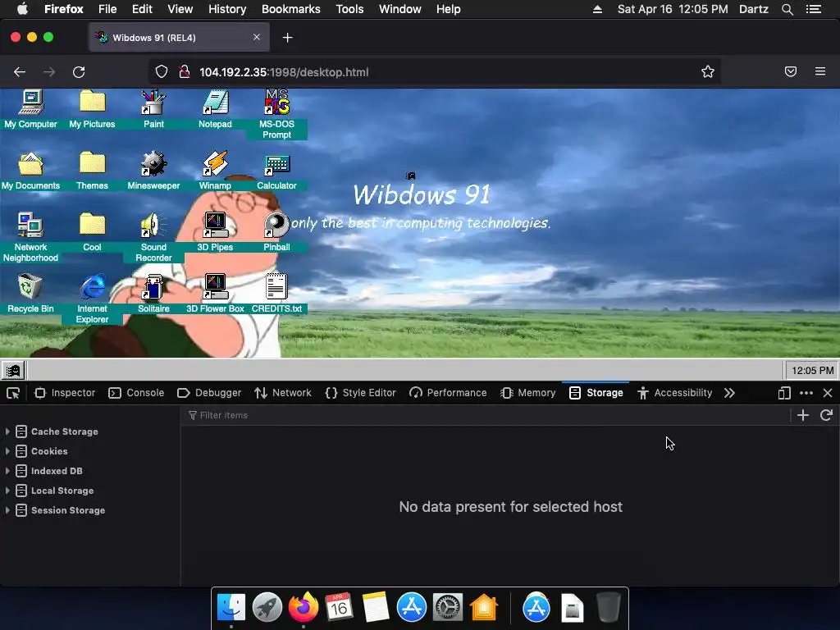Image resolution: width=840 pixels, height=630 pixels.
Task: Open the Winamp shortcut
Action: [216, 171]
